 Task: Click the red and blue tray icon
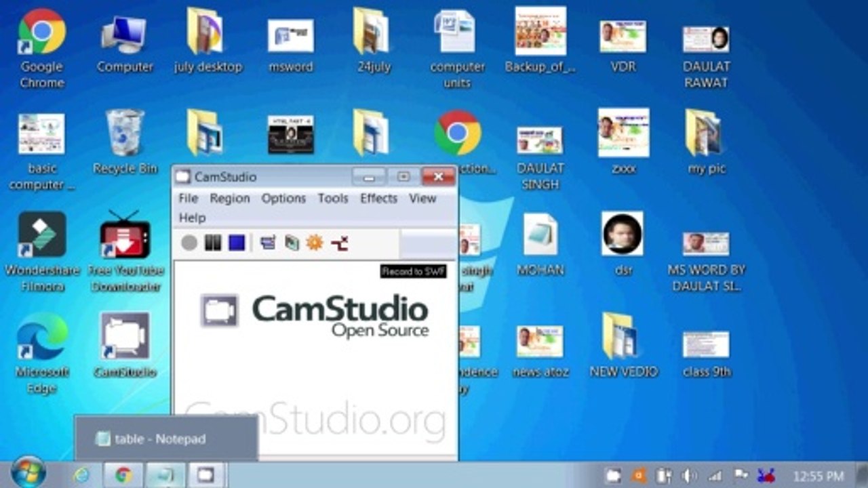click(766, 476)
